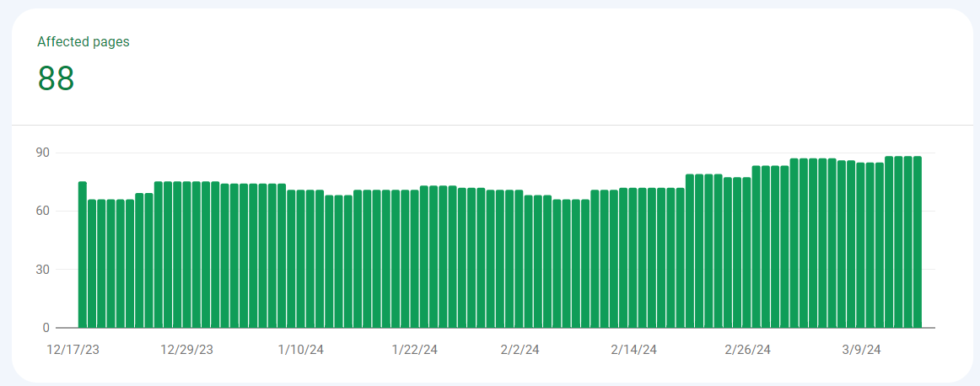
Task: Select the 2/14/24 axis date label
Action: [x=633, y=350]
